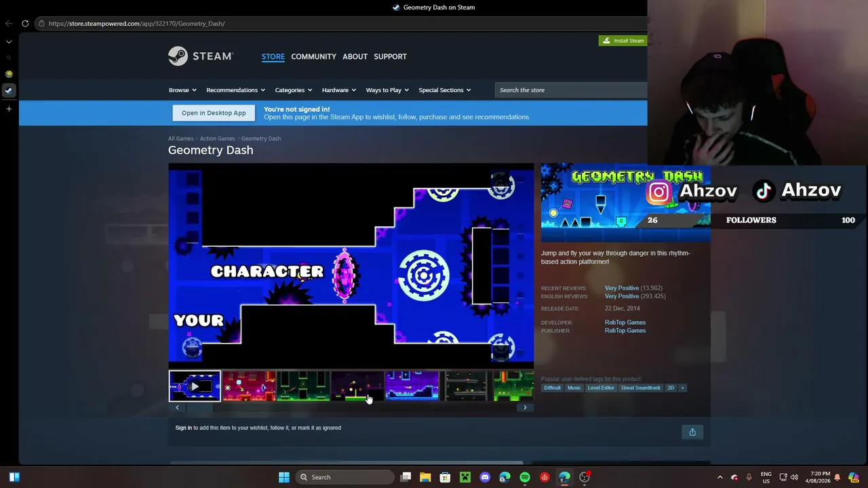Click the Steam logo in the header
This screenshot has height=488, width=868.
tap(201, 56)
